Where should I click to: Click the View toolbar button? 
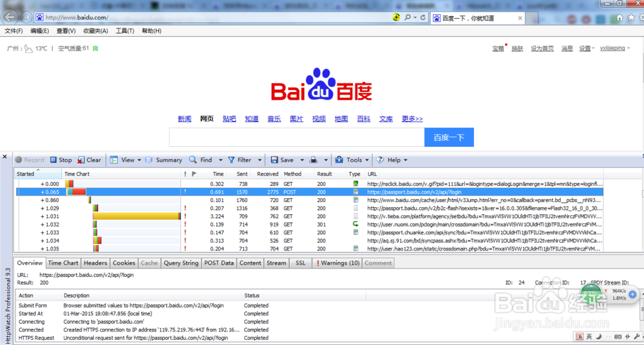coord(122,160)
